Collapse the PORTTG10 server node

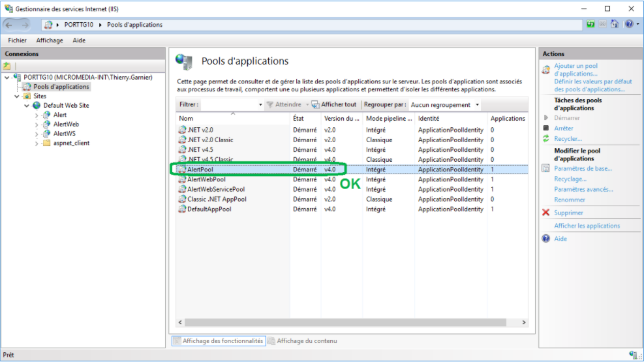click(x=7, y=77)
